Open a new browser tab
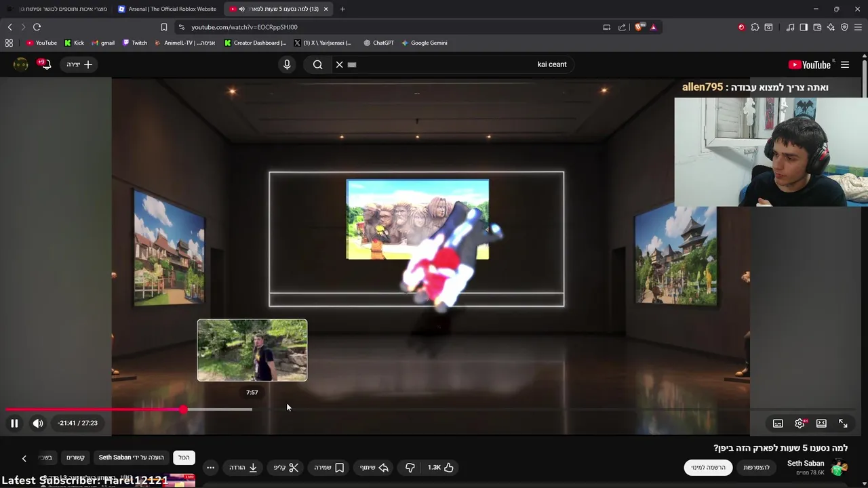Viewport: 868px width, 488px height. coord(342,9)
